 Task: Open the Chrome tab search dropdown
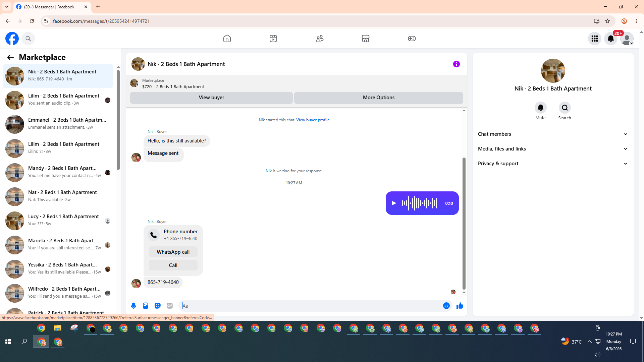tap(7, 7)
